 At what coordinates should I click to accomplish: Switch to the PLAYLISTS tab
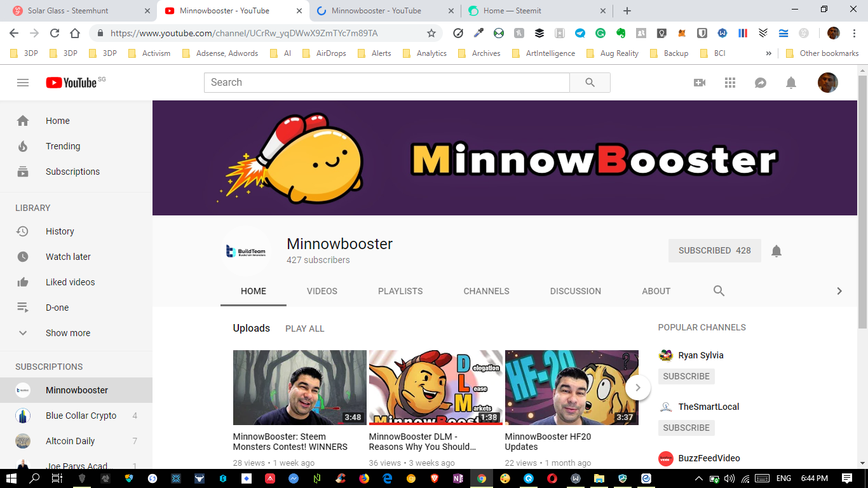(400, 291)
